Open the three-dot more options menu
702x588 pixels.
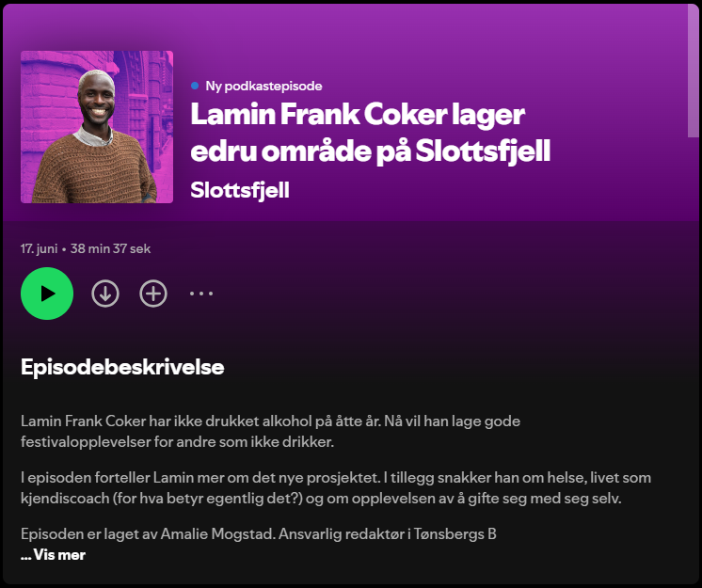[x=201, y=294]
